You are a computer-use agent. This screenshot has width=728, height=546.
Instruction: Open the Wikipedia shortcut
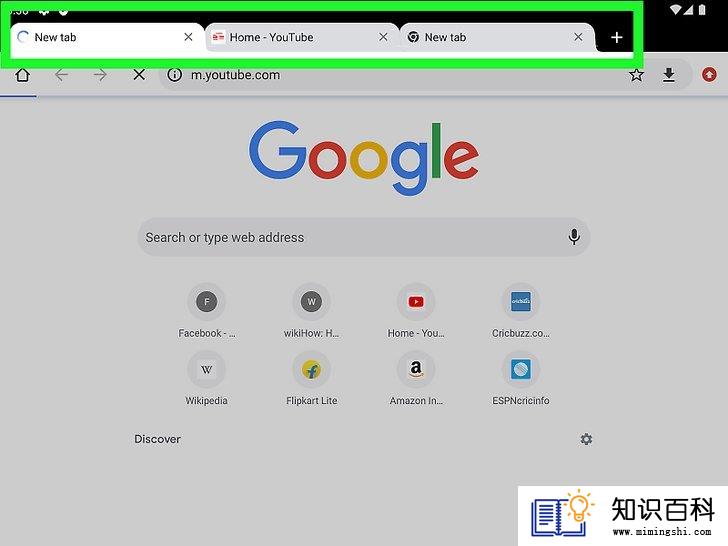[207, 378]
